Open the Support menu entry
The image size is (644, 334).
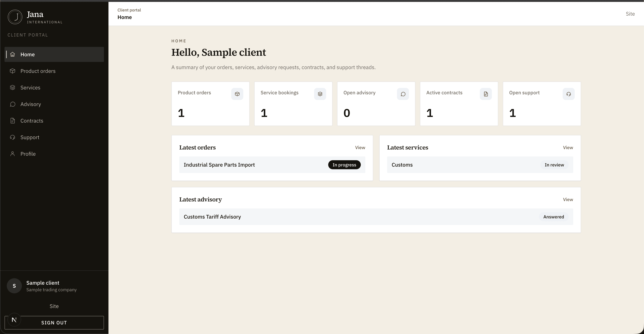[x=54, y=137]
